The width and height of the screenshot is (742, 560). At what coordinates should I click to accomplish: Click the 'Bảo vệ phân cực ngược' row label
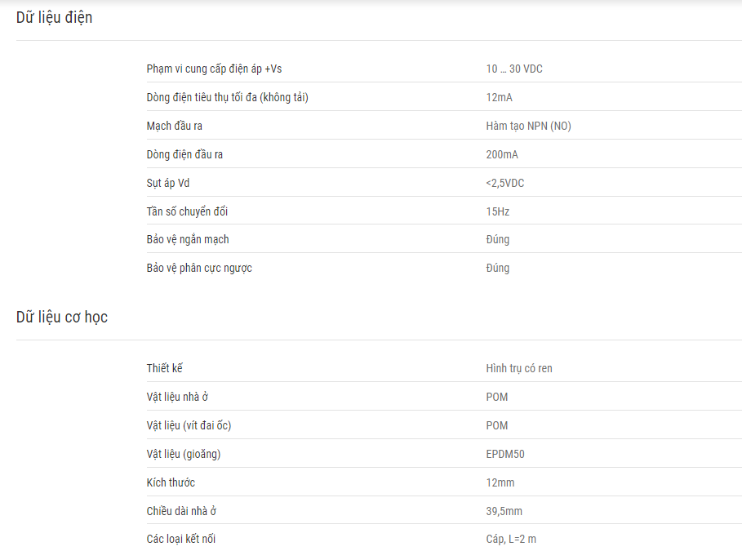(x=199, y=269)
